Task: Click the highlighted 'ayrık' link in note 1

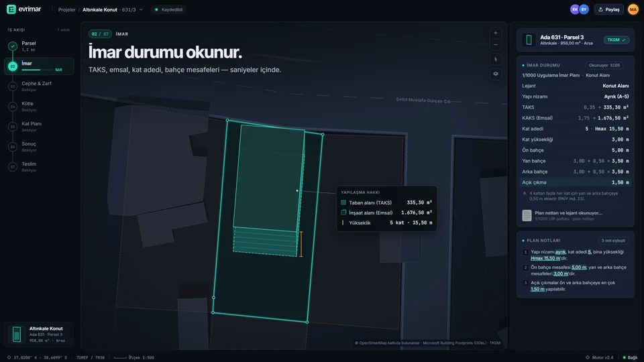Action: pyautogui.click(x=560, y=252)
